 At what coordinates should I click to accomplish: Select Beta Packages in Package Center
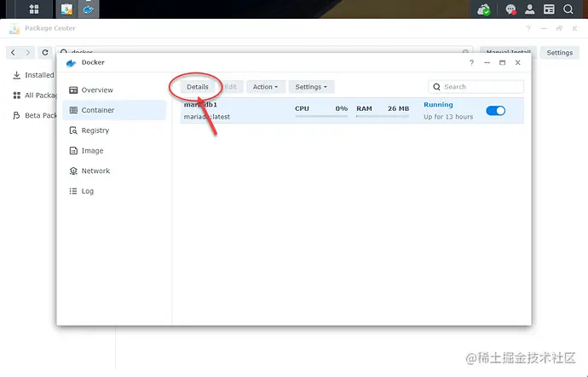(x=33, y=115)
